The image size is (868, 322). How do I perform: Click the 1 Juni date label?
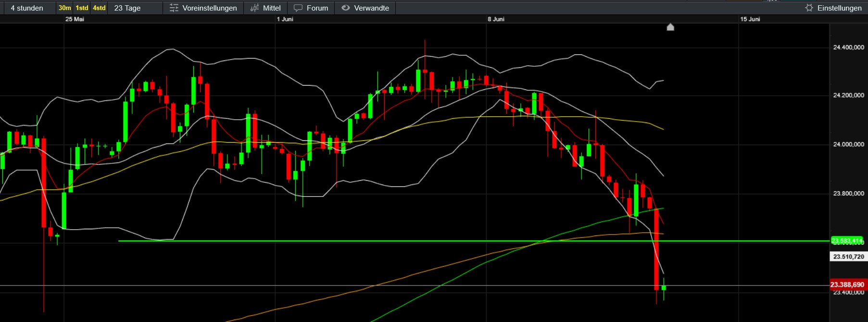(x=285, y=19)
